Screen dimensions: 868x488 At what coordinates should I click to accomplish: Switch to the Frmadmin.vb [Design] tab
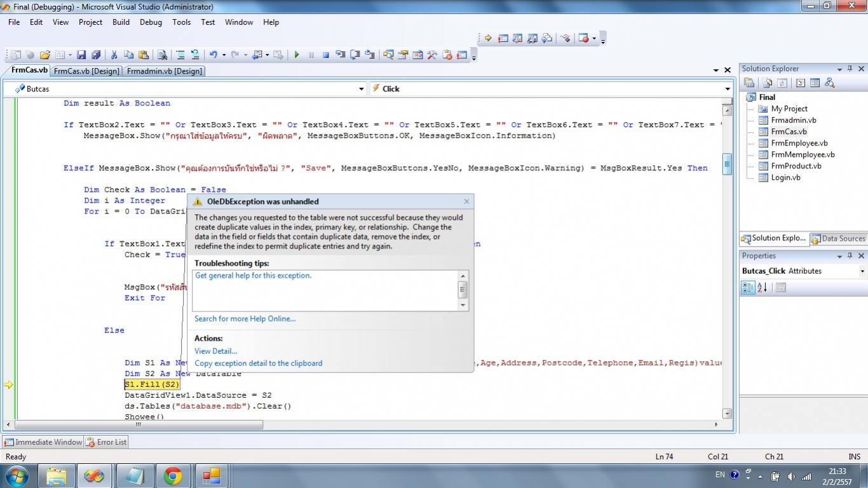point(165,71)
